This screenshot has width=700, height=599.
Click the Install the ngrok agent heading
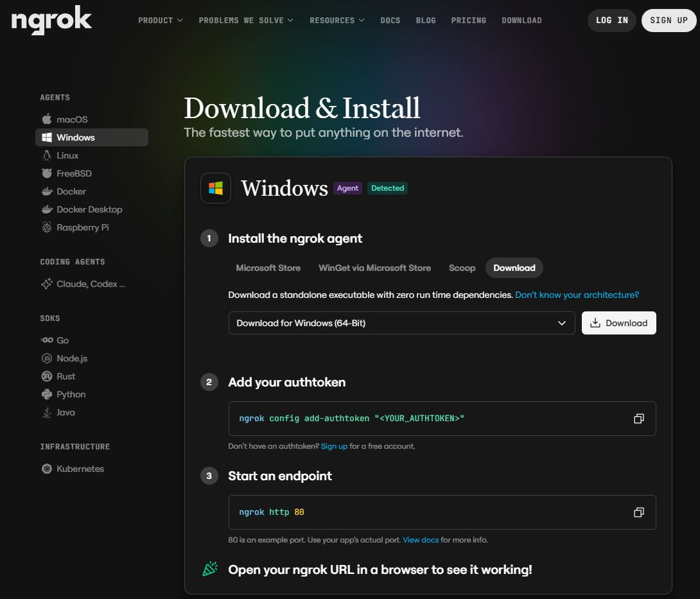coord(295,238)
